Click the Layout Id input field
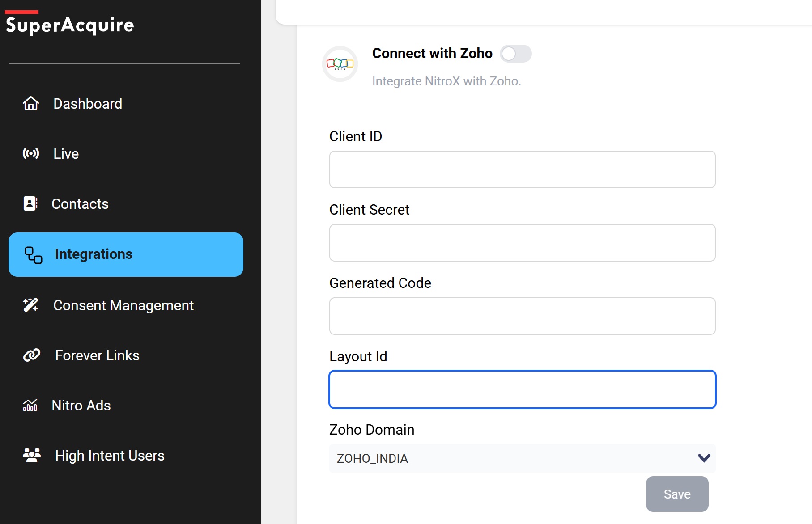Image resolution: width=812 pixels, height=524 pixels. (522, 389)
